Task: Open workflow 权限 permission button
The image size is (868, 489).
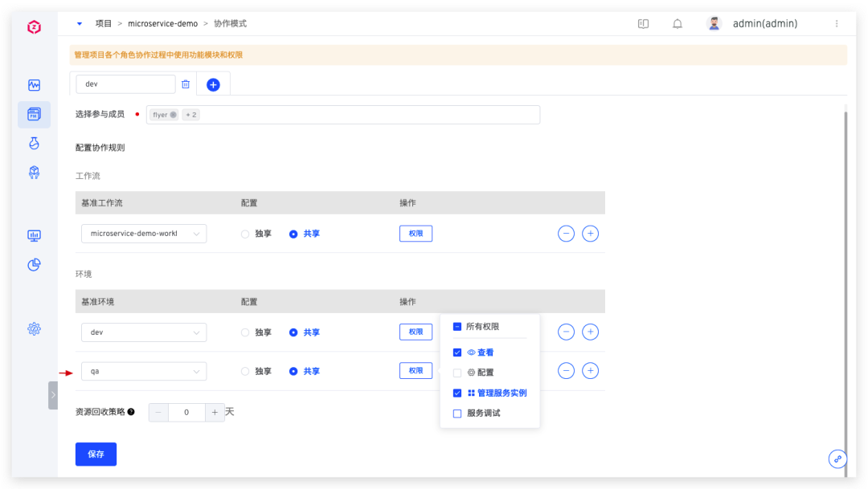Action: coord(416,234)
